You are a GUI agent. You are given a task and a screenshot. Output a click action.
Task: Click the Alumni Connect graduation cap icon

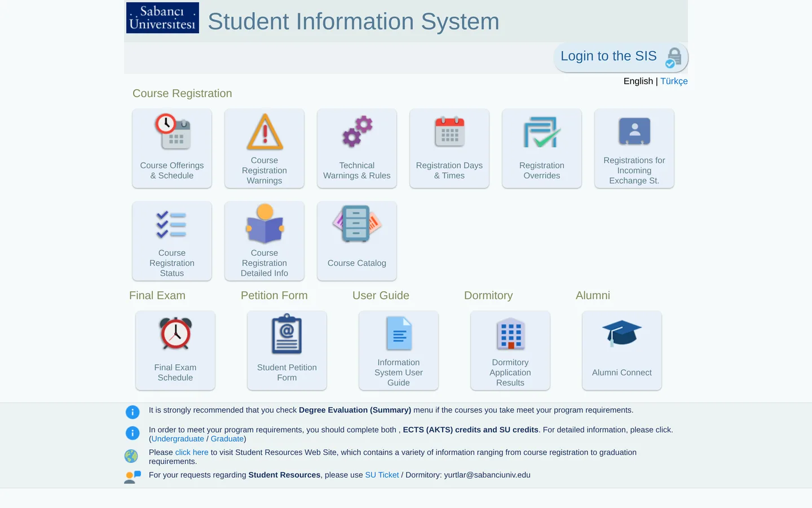622,333
